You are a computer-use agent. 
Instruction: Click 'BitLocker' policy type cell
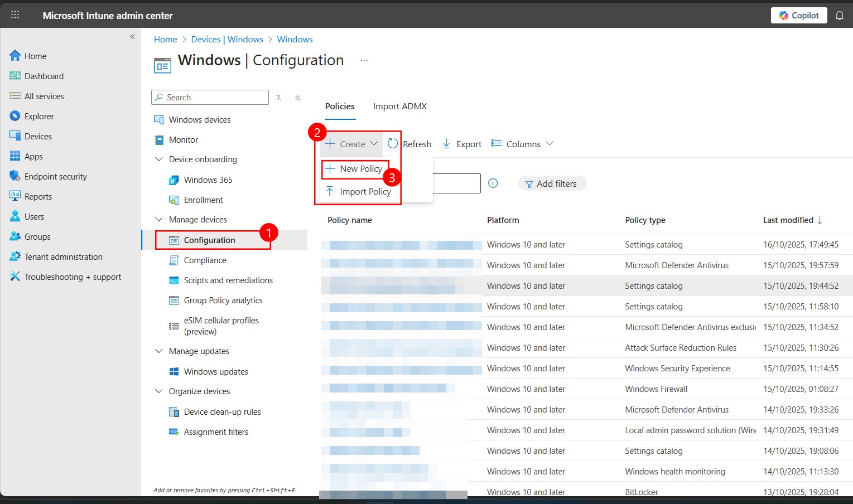pos(642,492)
